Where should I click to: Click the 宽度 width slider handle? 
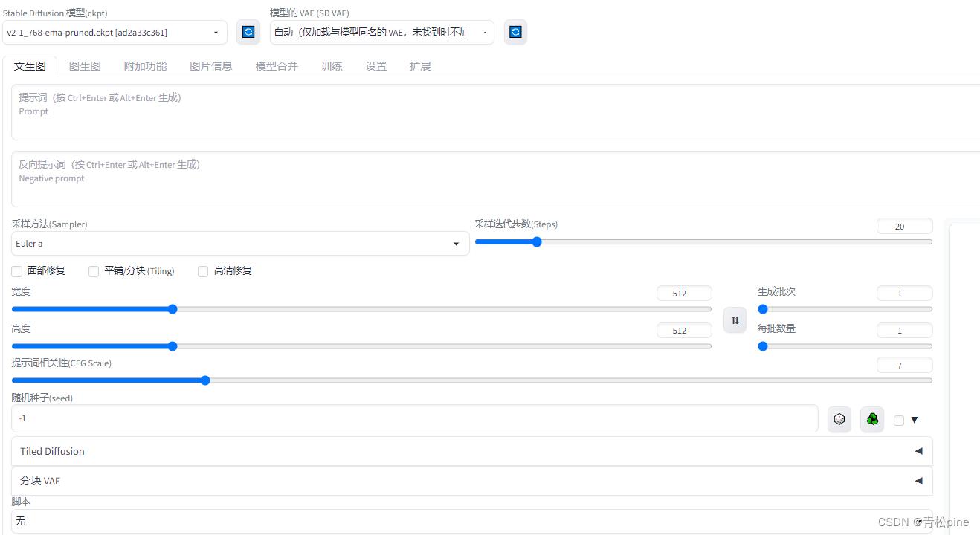point(173,309)
